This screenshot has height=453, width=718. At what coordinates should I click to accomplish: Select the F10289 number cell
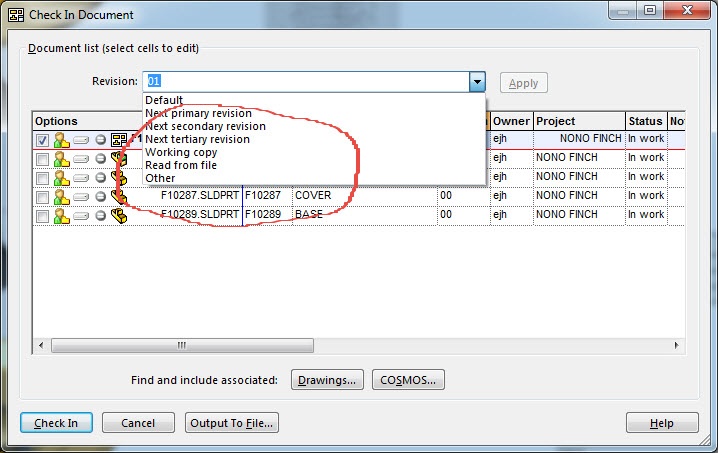[x=267, y=214]
